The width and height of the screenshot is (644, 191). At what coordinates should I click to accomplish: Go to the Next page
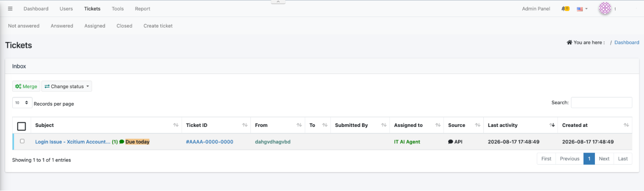[604, 159]
